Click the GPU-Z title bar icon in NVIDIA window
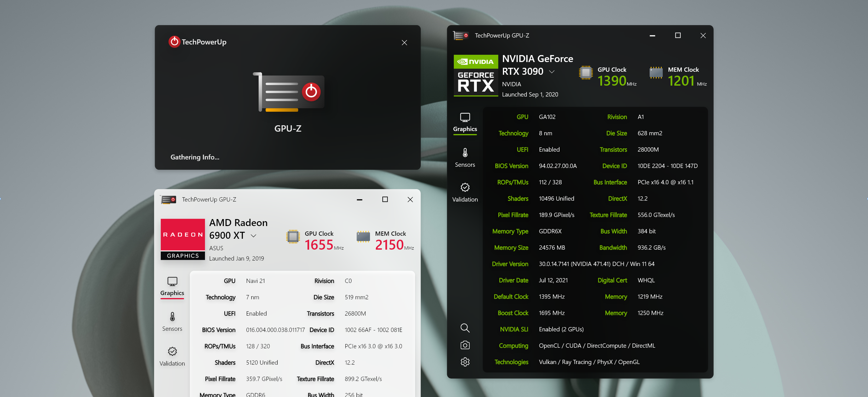The image size is (868, 397). 460,35
